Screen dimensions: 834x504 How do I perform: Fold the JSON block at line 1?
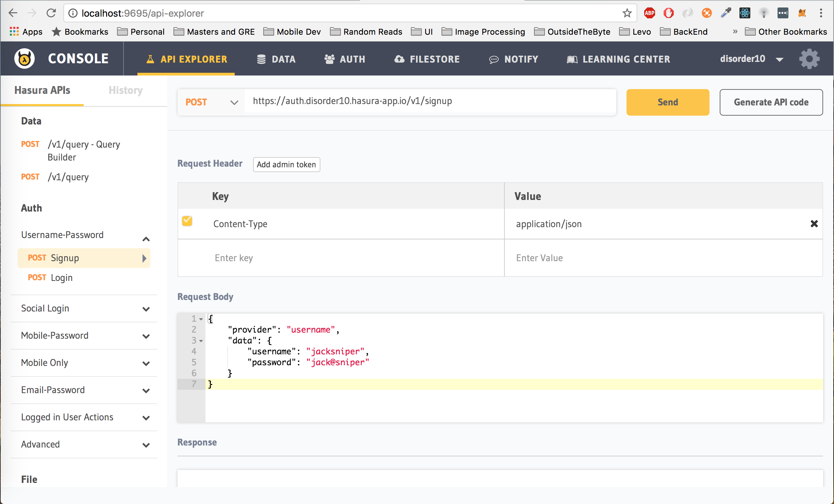[x=201, y=319]
